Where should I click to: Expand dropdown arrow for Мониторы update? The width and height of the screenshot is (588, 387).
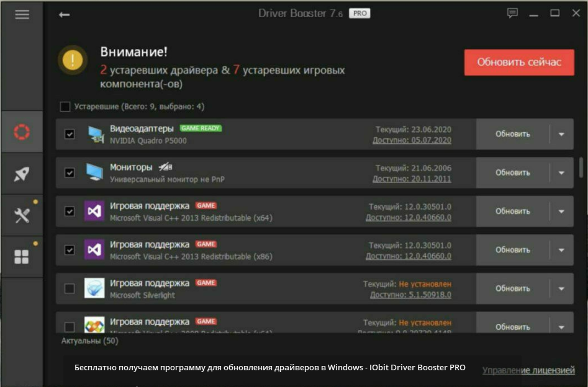(561, 172)
